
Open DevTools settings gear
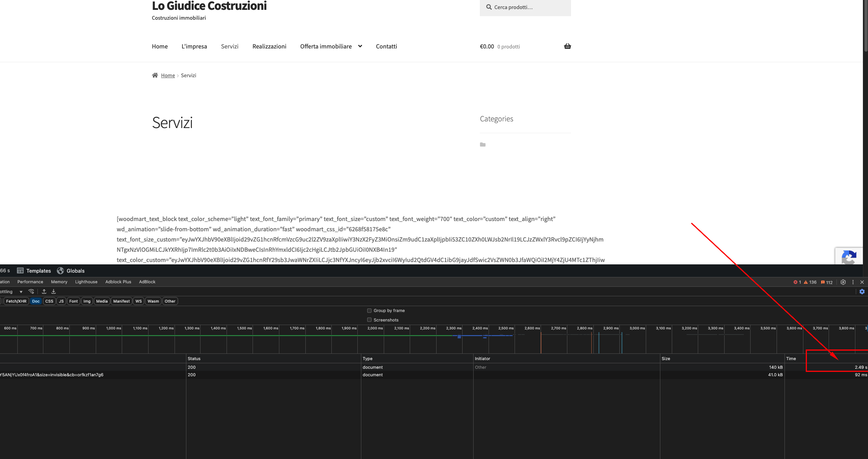[x=843, y=282]
